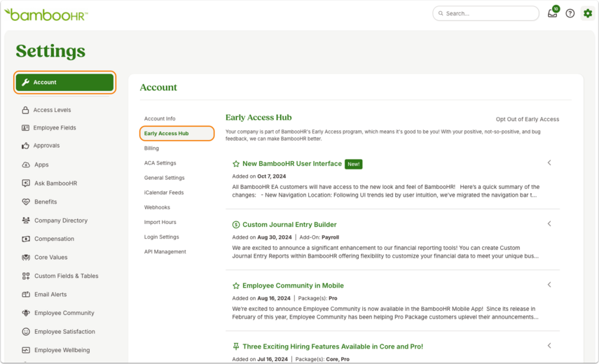Expand the Employee Community in Mobile chevron

click(x=549, y=285)
